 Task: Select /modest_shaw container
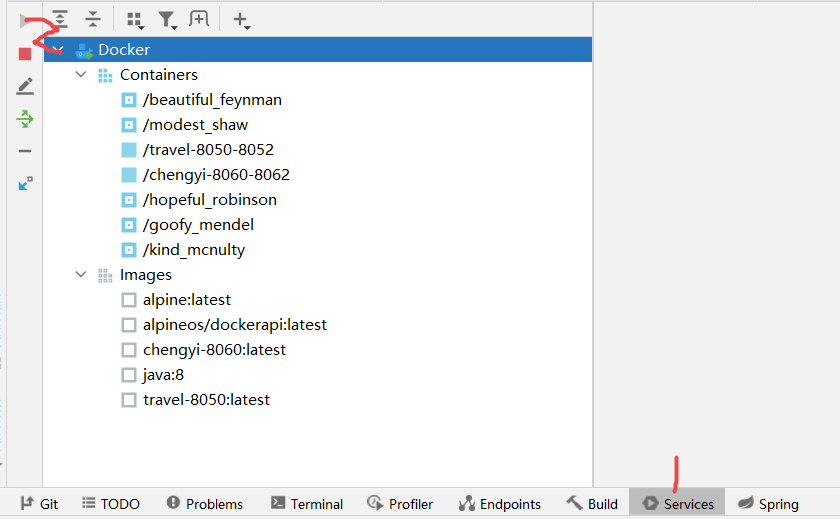point(196,125)
